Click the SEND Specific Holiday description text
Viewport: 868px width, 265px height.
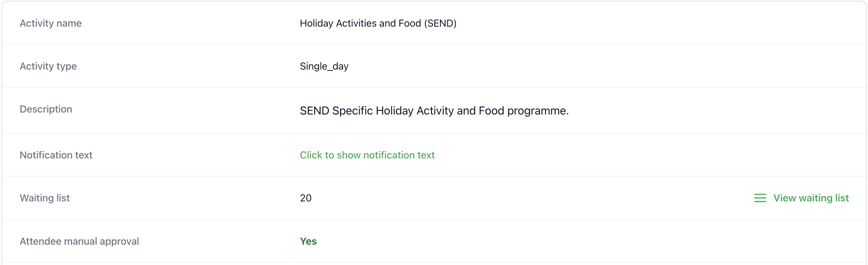coord(434,111)
